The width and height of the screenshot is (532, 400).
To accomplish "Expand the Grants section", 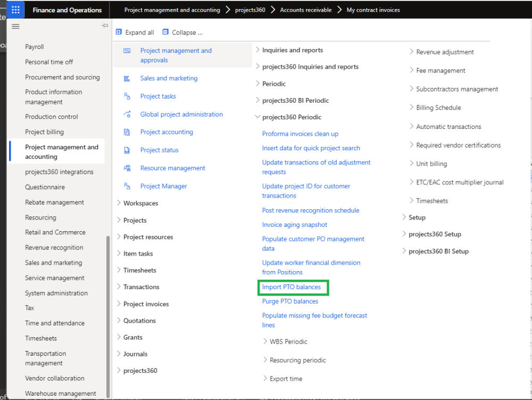I will [x=119, y=337].
